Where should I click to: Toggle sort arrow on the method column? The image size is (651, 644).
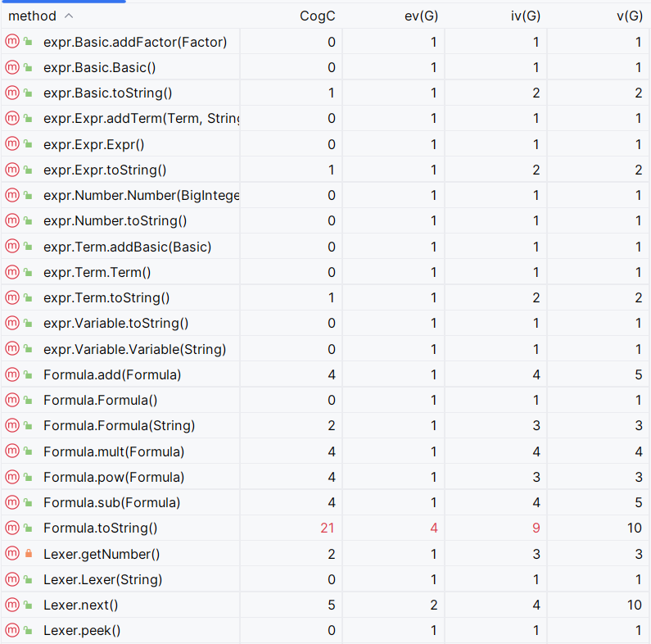tap(68, 16)
